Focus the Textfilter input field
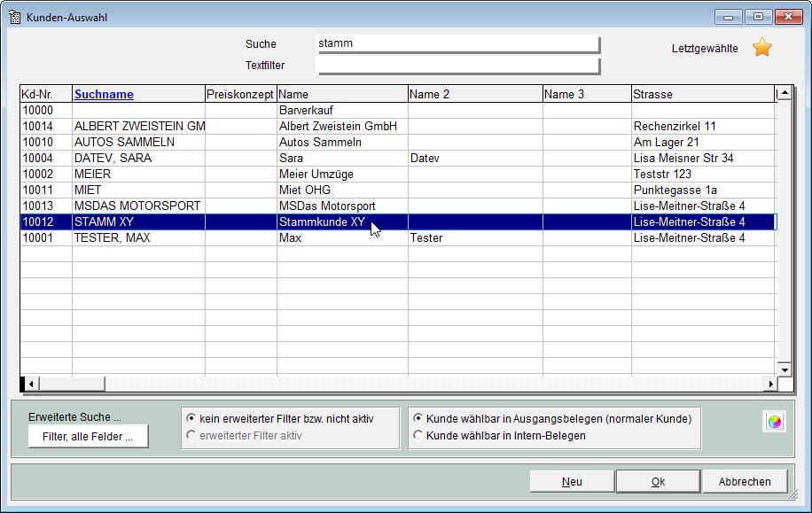The width and height of the screenshot is (812, 513). 457,66
